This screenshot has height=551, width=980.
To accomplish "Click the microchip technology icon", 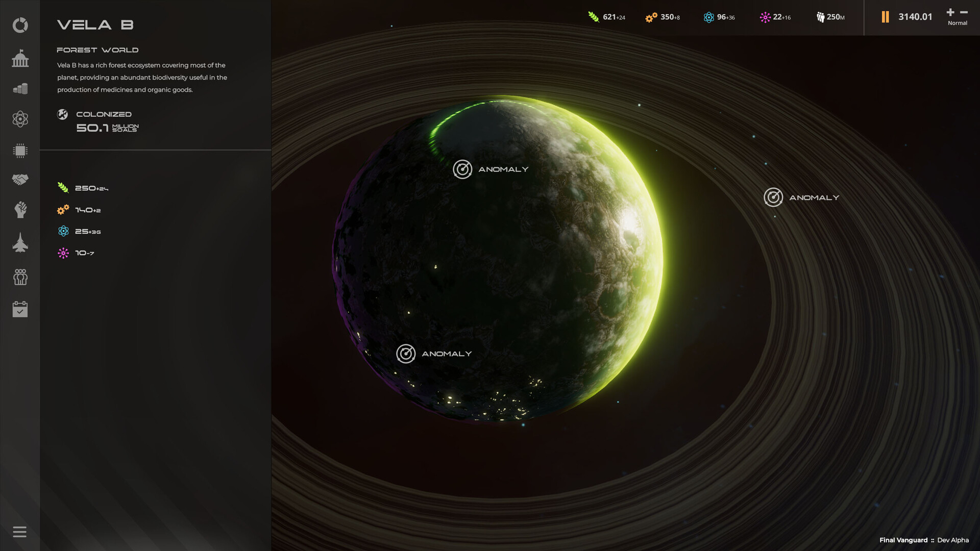I will point(20,149).
